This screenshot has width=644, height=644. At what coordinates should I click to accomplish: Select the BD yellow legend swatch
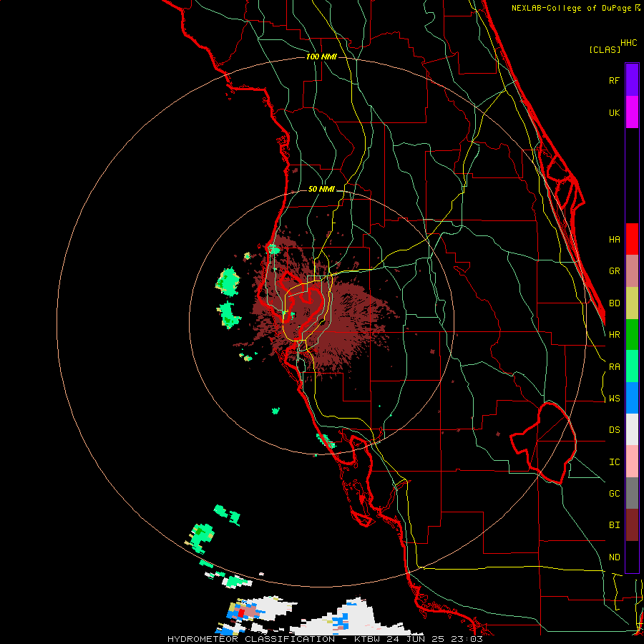coord(632,303)
